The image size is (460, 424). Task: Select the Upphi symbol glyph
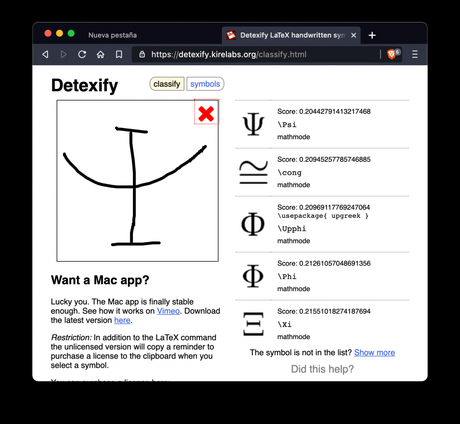click(x=253, y=224)
